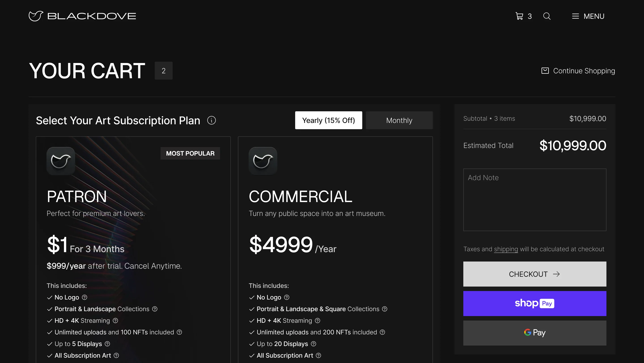Open help icon for Portrait & Landscape & Square Collections
This screenshot has height=363, width=644.
pos(385,309)
